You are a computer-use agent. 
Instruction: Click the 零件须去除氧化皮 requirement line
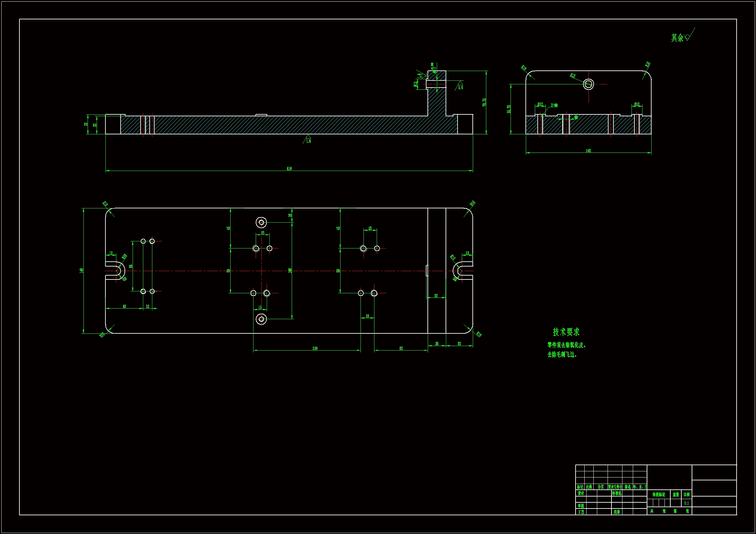(x=566, y=345)
